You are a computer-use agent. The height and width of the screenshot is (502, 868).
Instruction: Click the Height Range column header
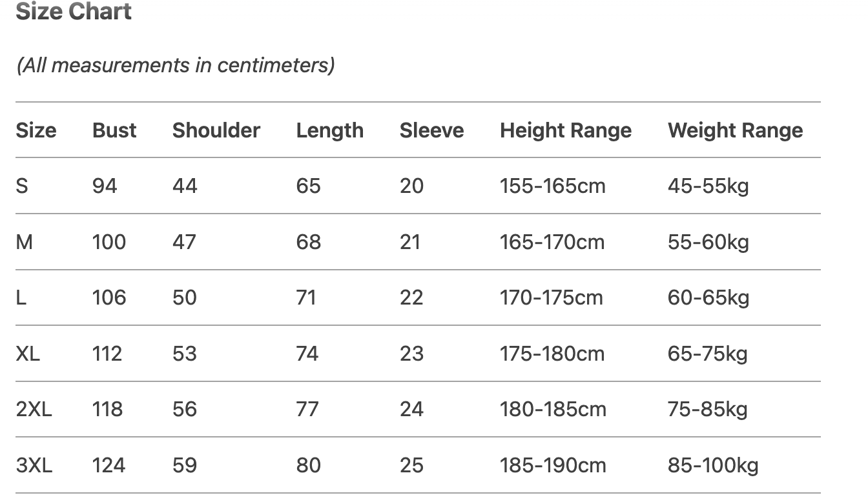[x=566, y=130]
